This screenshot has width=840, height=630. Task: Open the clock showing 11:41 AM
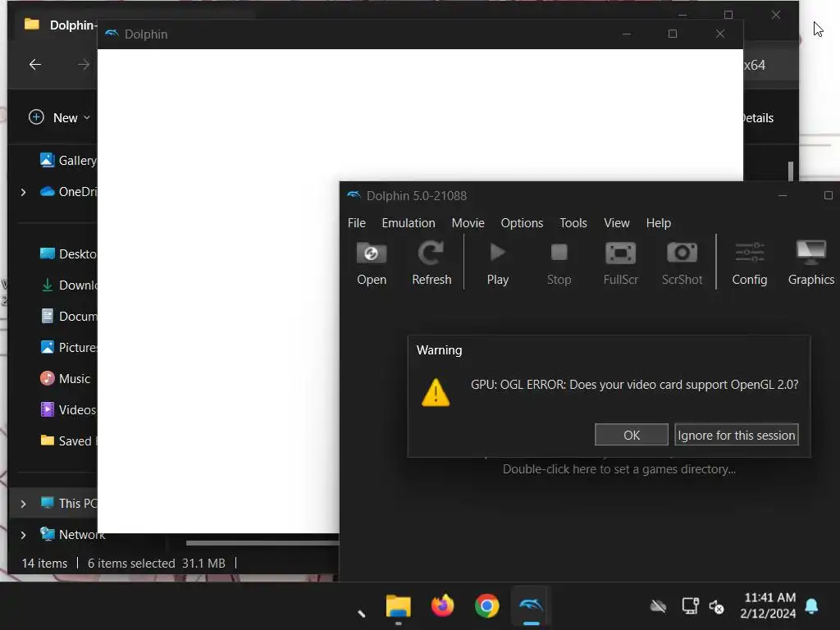[x=769, y=605]
